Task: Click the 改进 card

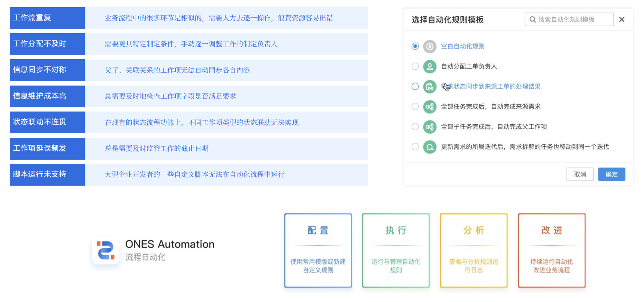Action: coord(552,250)
